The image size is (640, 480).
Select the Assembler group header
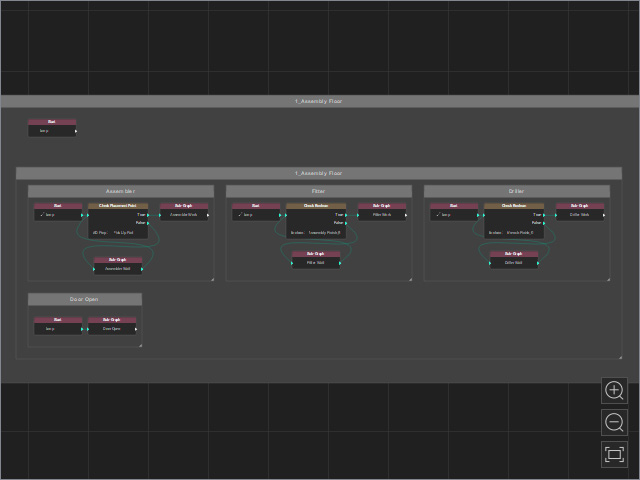[x=121, y=191]
